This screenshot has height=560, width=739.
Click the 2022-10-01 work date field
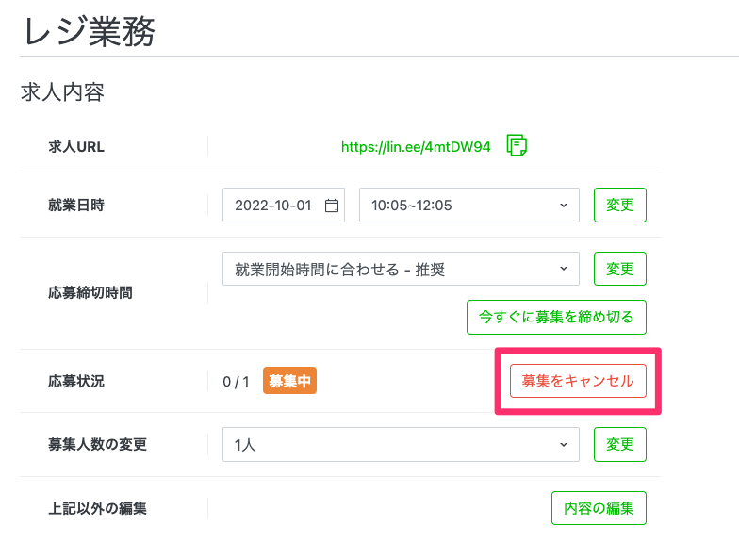click(273, 206)
